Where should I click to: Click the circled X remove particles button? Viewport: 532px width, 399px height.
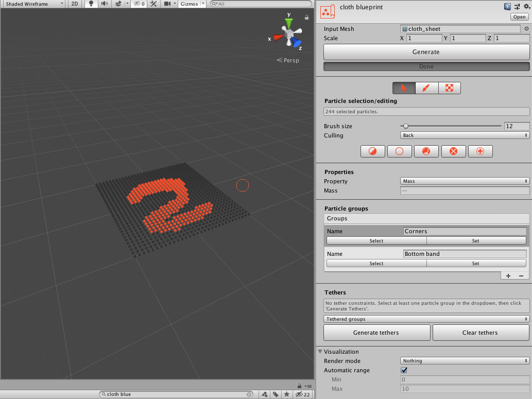tap(453, 151)
